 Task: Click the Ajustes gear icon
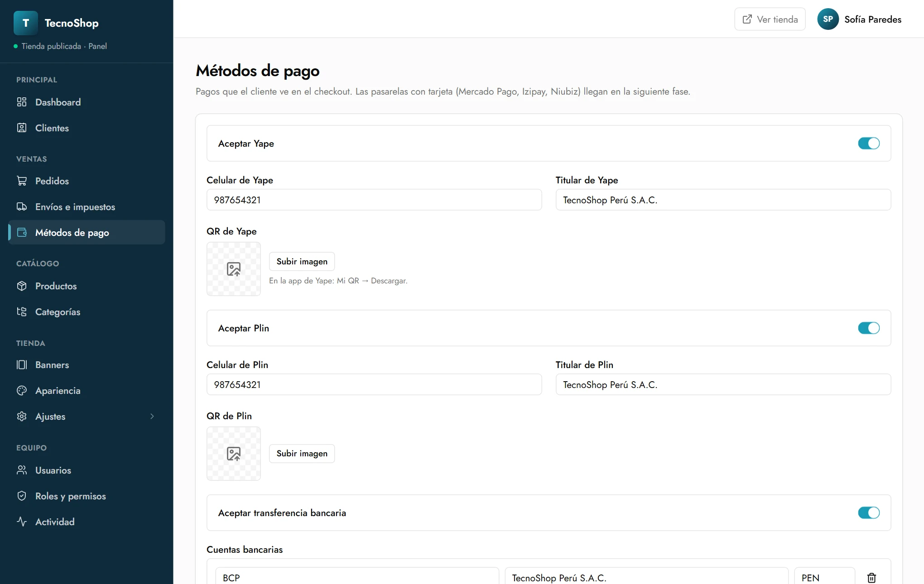coord(22,416)
